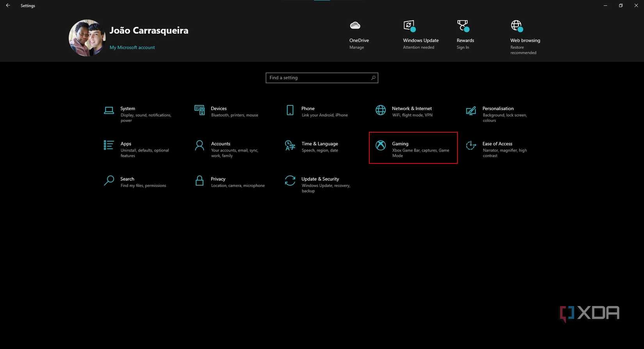
Task: Click the 'Xbox Game Bar, captures, Game Mode' text
Action: [x=421, y=153]
